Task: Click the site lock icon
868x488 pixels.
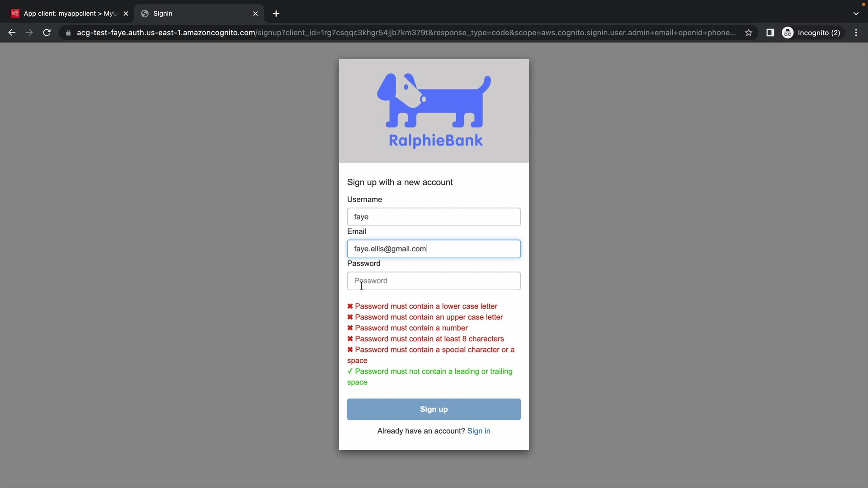Action: click(x=68, y=33)
